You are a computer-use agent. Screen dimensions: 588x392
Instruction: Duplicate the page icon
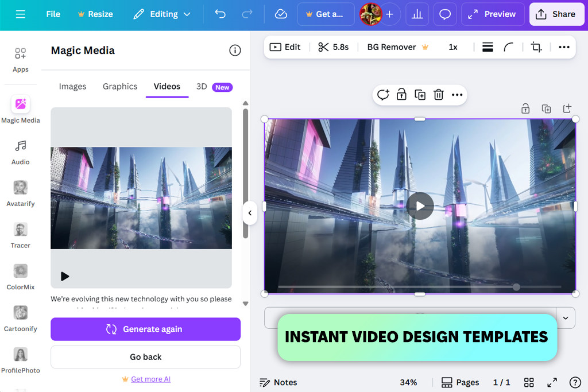tap(547, 108)
